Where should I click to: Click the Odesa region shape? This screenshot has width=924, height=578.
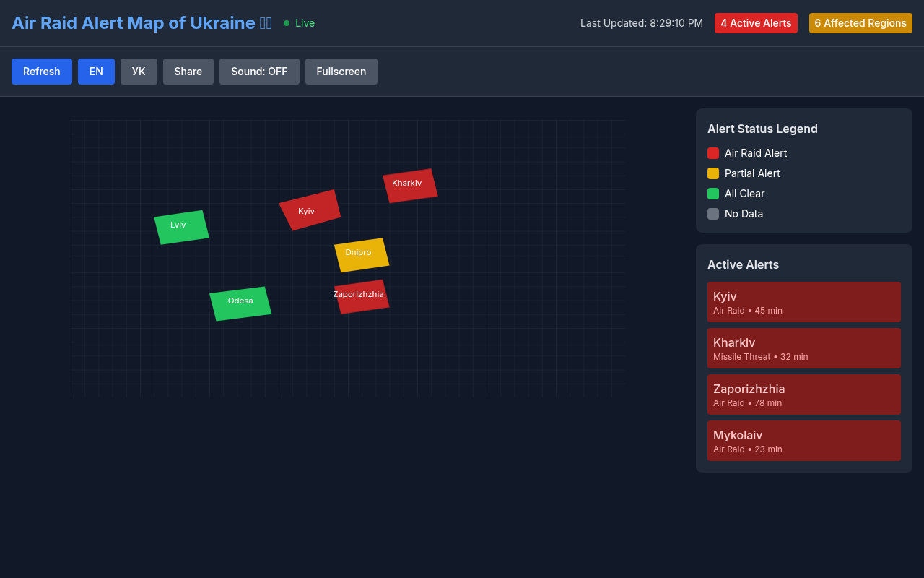(240, 303)
